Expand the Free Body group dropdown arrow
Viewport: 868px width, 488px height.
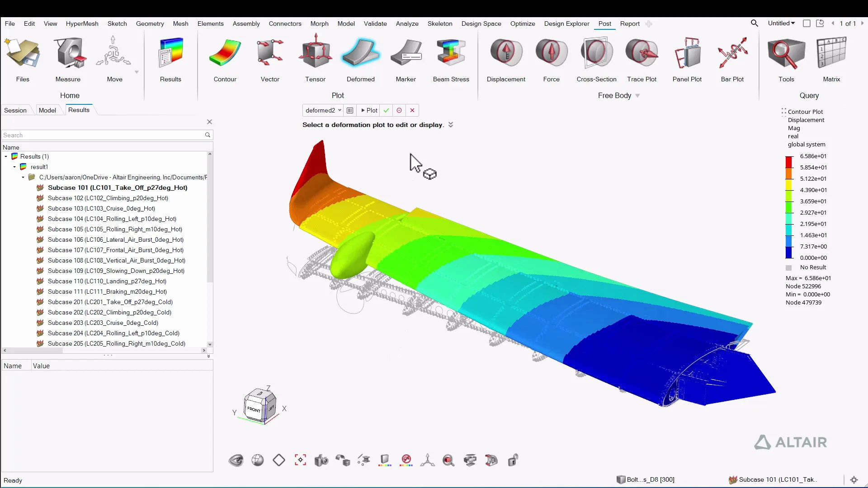(637, 96)
